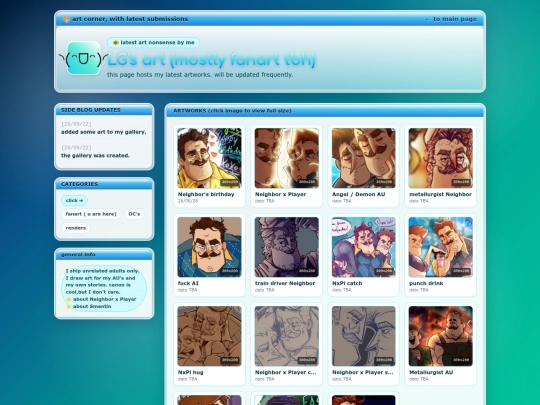Open the 'train driver Neighbor' artwork thumbnail
Viewport: 540px width, 405px height.
(x=287, y=247)
